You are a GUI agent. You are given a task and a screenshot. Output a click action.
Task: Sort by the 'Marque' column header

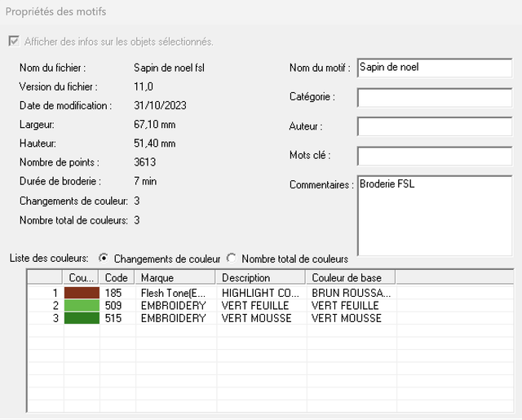coord(175,278)
